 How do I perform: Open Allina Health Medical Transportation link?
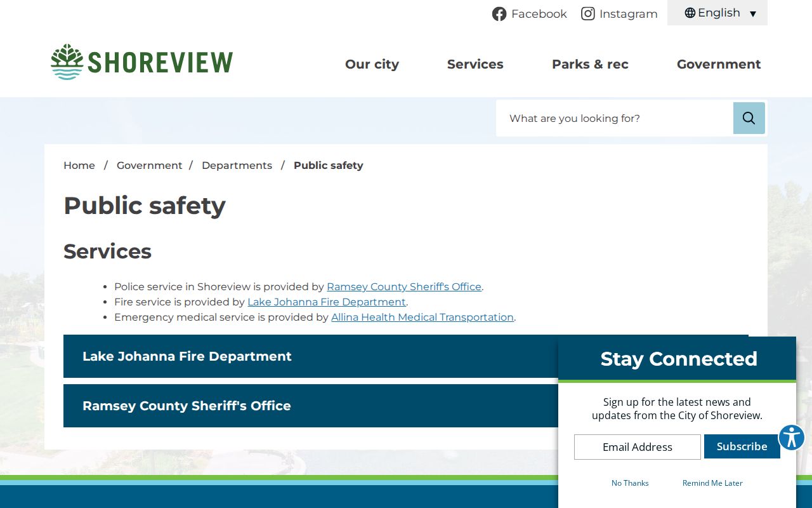click(x=422, y=317)
